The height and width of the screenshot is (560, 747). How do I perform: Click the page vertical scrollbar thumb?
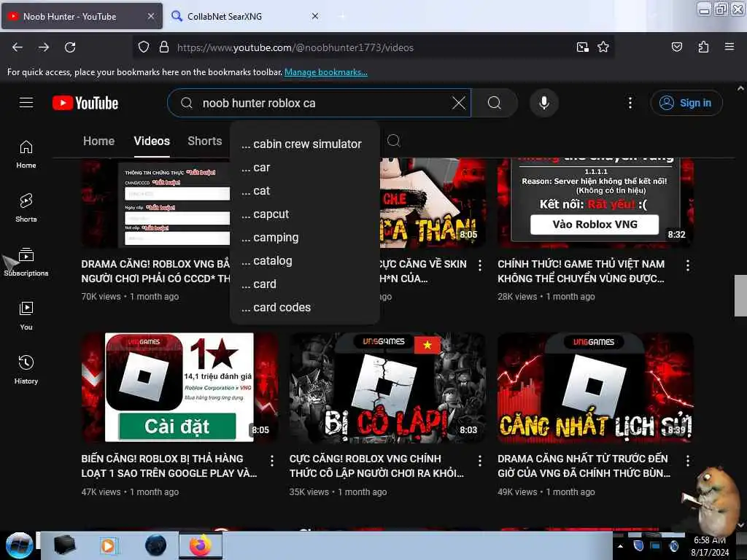coord(740,295)
